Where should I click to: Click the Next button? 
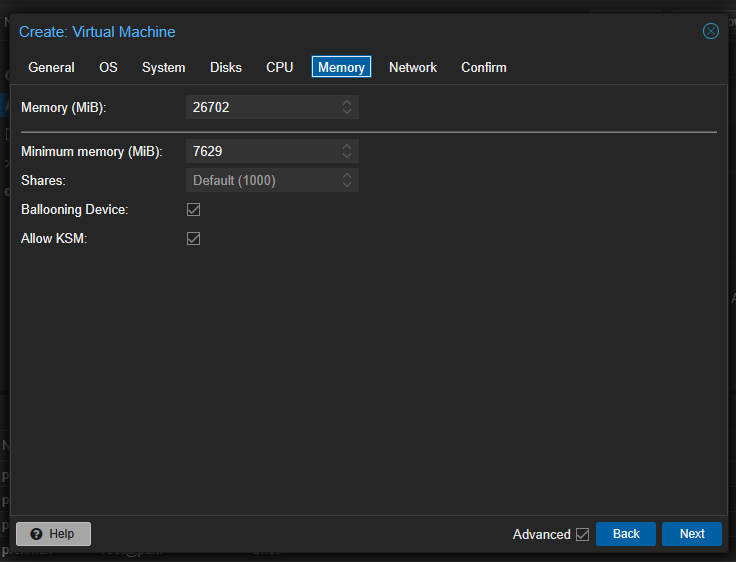click(x=692, y=534)
